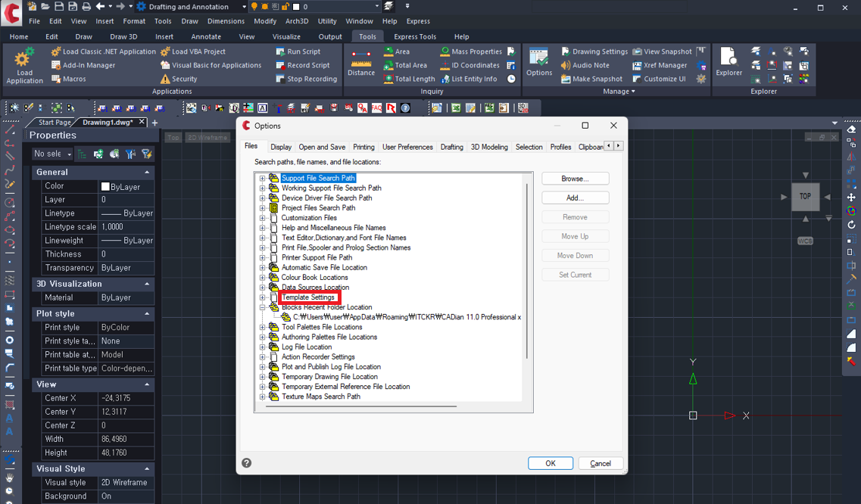Image resolution: width=861 pixels, height=504 pixels.
Task: Collapse the Plot style section
Action: [x=147, y=314]
